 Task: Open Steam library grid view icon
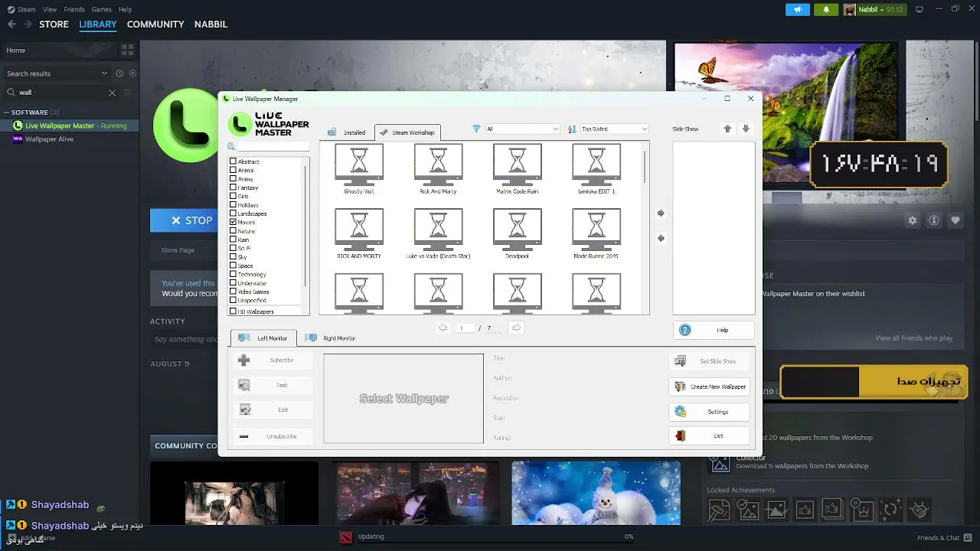click(x=127, y=50)
